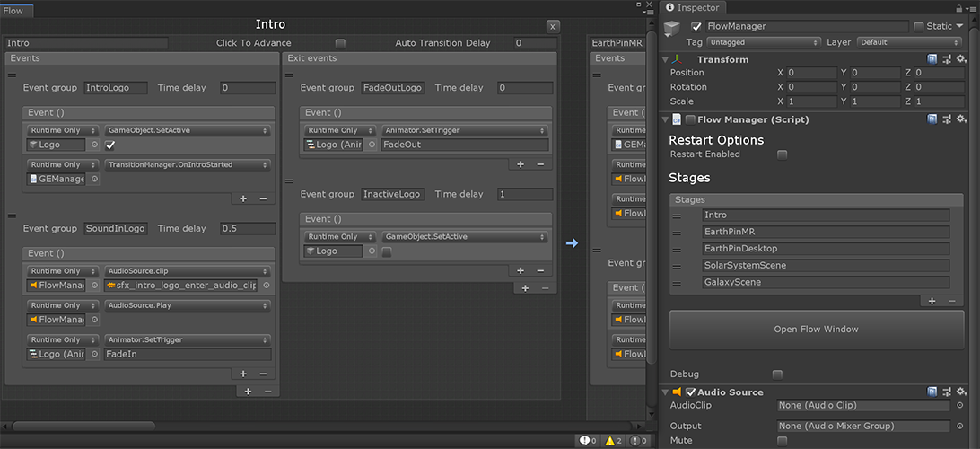Remove event with minus under IntroLogo event list

tap(263, 198)
